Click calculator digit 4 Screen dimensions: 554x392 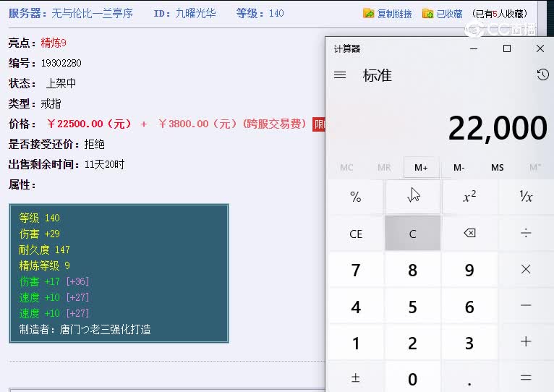coord(356,306)
